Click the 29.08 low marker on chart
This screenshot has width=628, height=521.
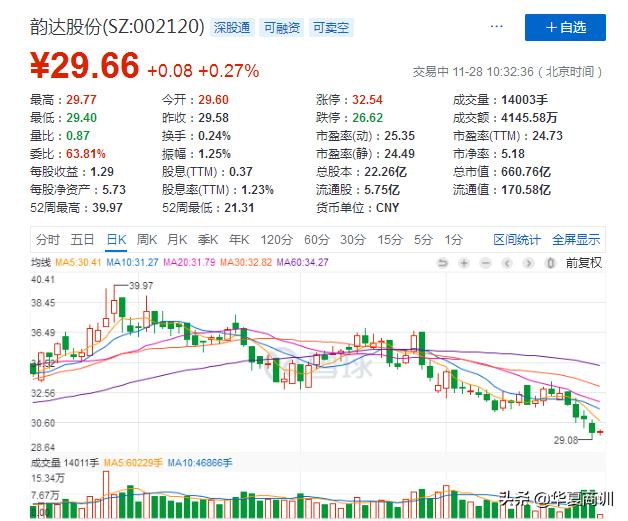point(566,440)
